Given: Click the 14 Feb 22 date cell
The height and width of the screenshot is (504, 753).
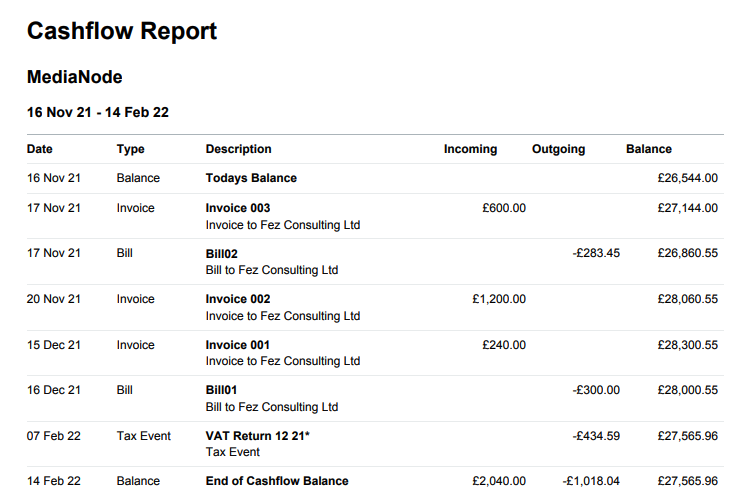Looking at the screenshot, I should coord(54,481).
